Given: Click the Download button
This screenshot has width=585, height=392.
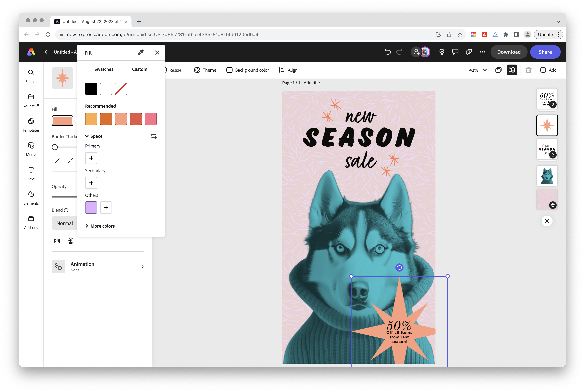Looking at the screenshot, I should tap(508, 52).
